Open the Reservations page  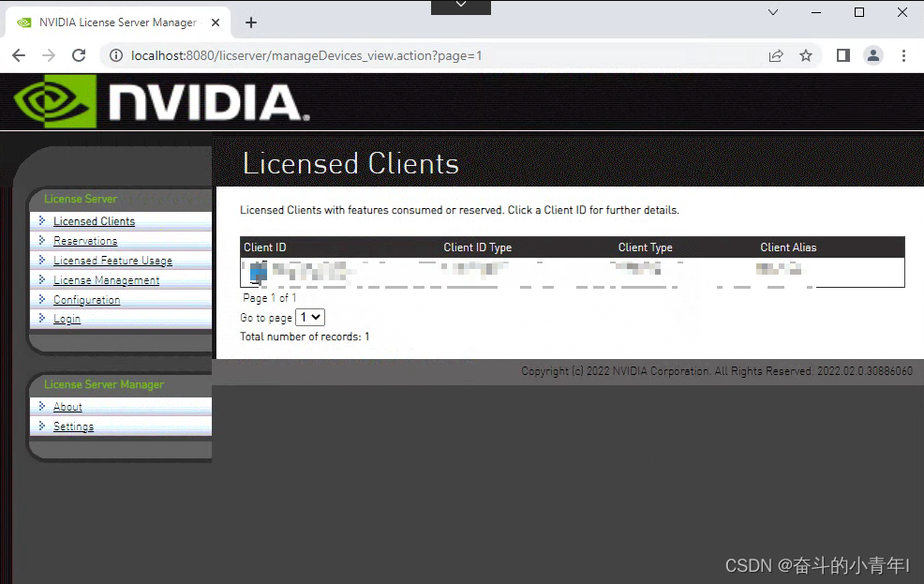(85, 240)
